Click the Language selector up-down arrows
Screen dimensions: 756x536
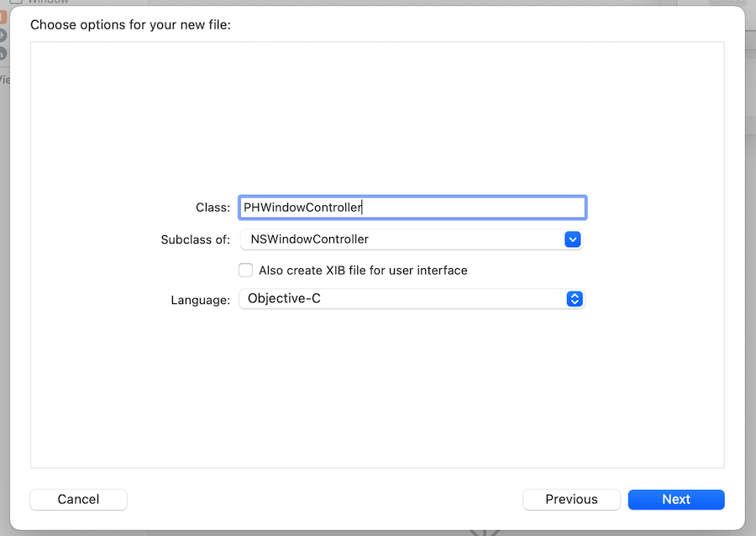pyautogui.click(x=575, y=299)
